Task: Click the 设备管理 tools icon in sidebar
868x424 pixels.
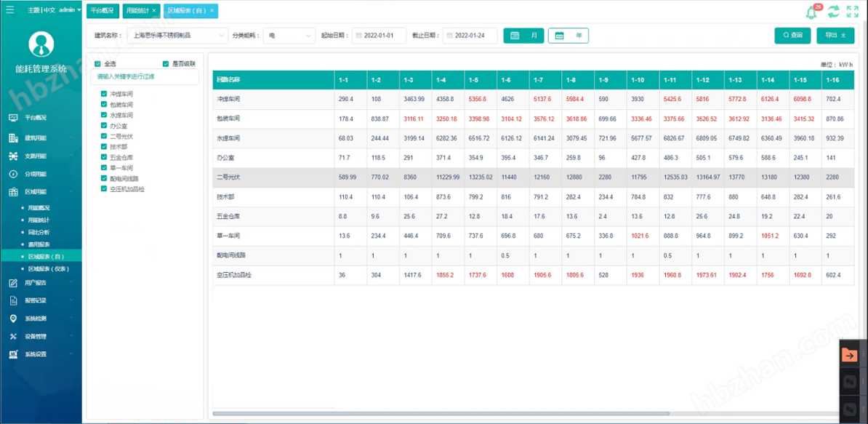Action: click(x=13, y=337)
